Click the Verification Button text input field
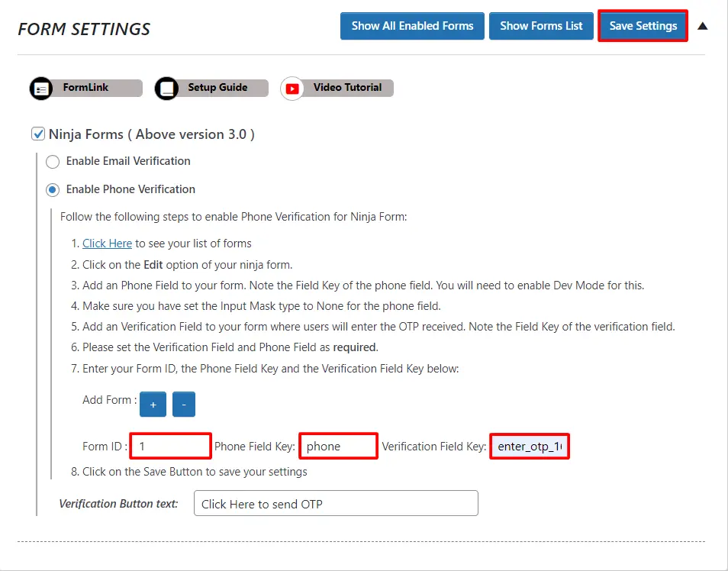Image resolution: width=728 pixels, height=571 pixels. (x=336, y=503)
